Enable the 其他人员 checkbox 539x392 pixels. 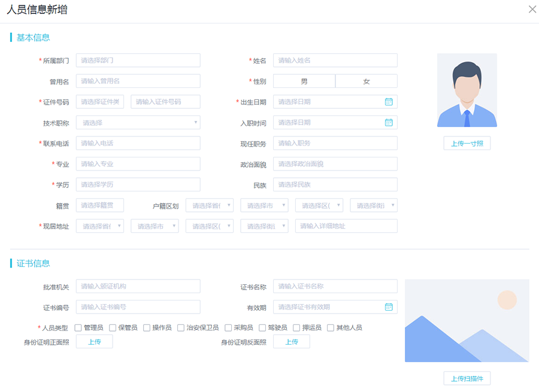click(x=331, y=328)
